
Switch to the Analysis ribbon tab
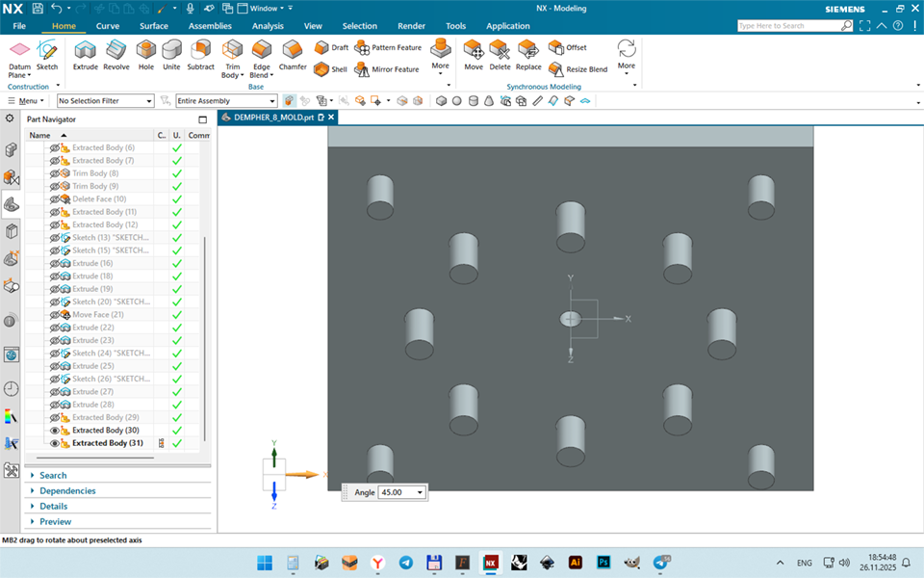(x=268, y=26)
